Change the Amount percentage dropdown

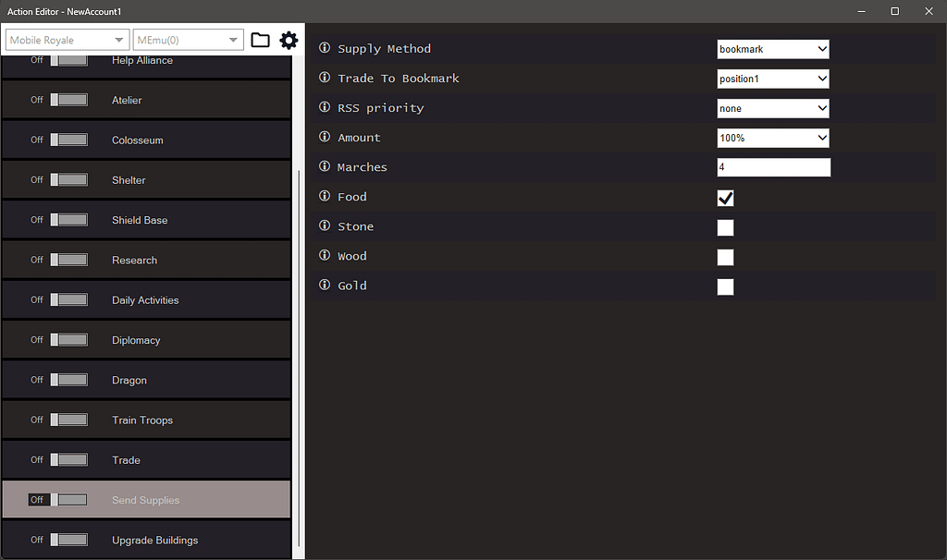pyautogui.click(x=772, y=137)
